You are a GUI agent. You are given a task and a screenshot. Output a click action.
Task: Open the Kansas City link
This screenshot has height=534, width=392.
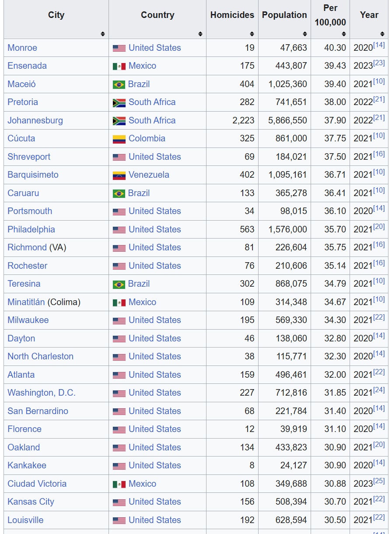coord(31,502)
